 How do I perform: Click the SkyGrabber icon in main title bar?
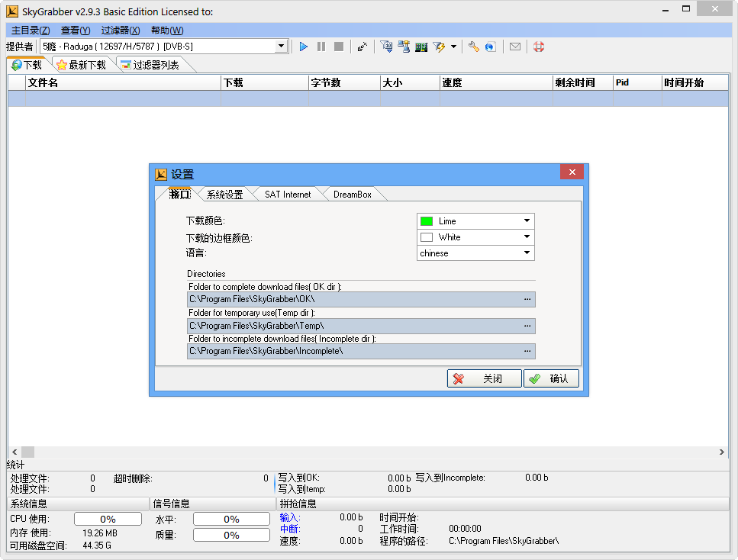coord(12,11)
